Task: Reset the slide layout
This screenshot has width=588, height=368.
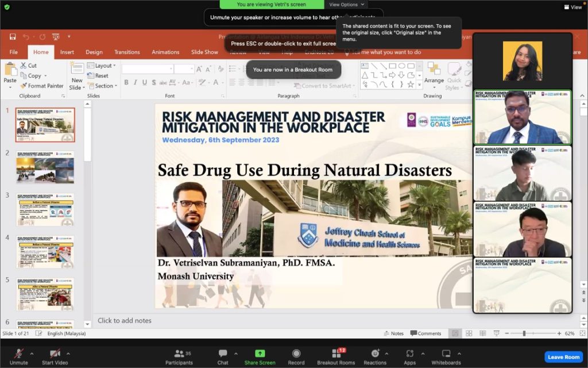Action: (x=98, y=75)
